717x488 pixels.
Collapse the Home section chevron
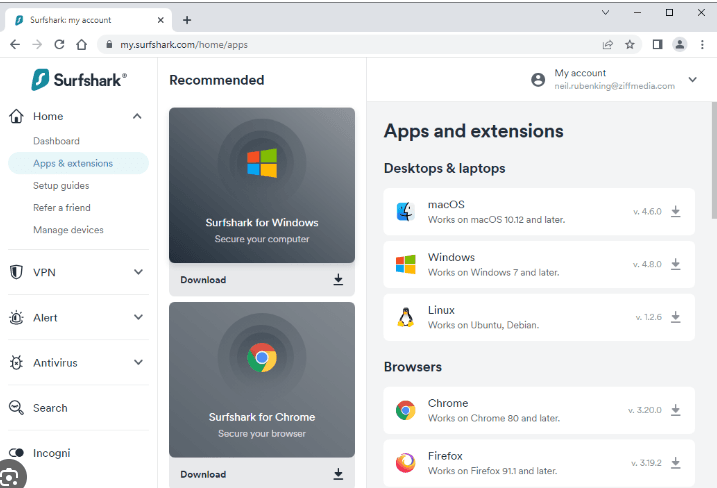point(137,116)
